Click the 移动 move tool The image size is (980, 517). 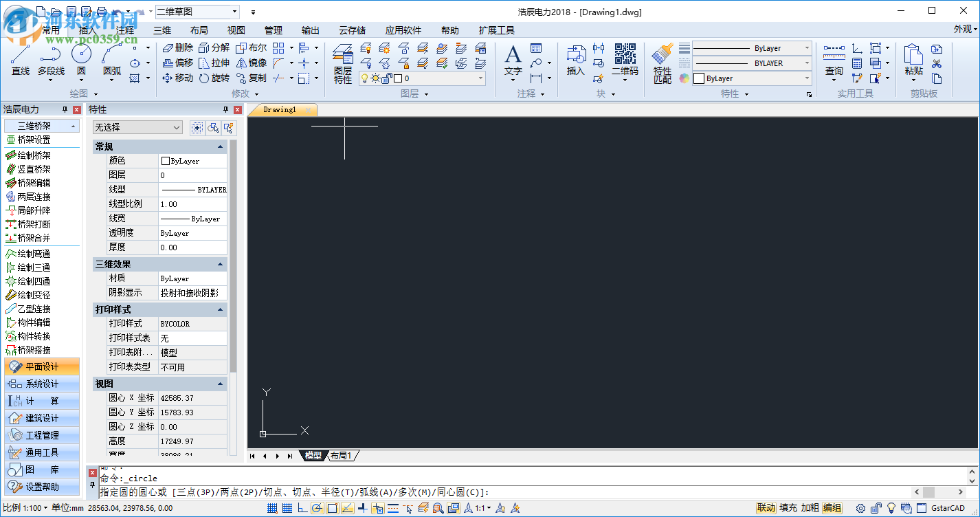177,78
